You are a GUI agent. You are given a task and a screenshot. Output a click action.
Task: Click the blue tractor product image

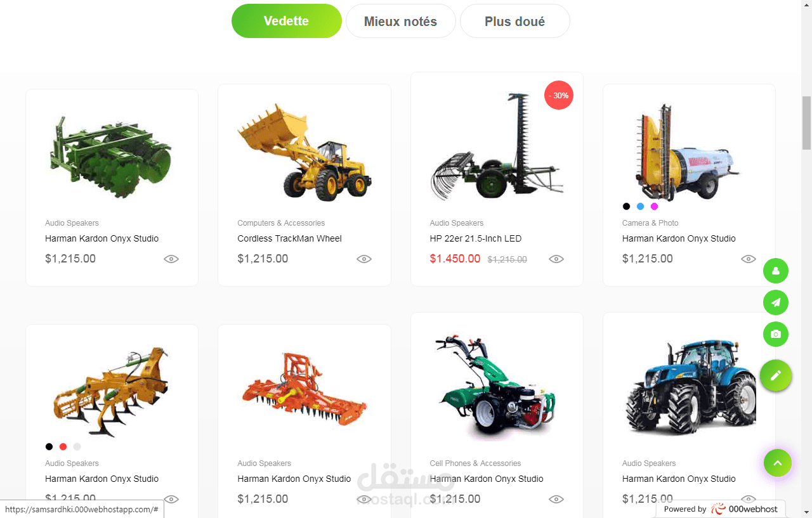click(689, 387)
